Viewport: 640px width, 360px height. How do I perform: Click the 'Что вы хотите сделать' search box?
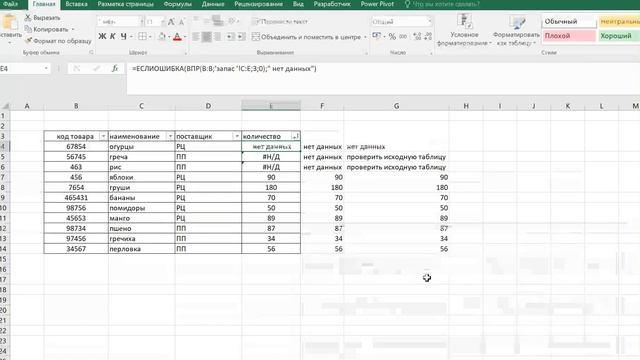[442, 4]
